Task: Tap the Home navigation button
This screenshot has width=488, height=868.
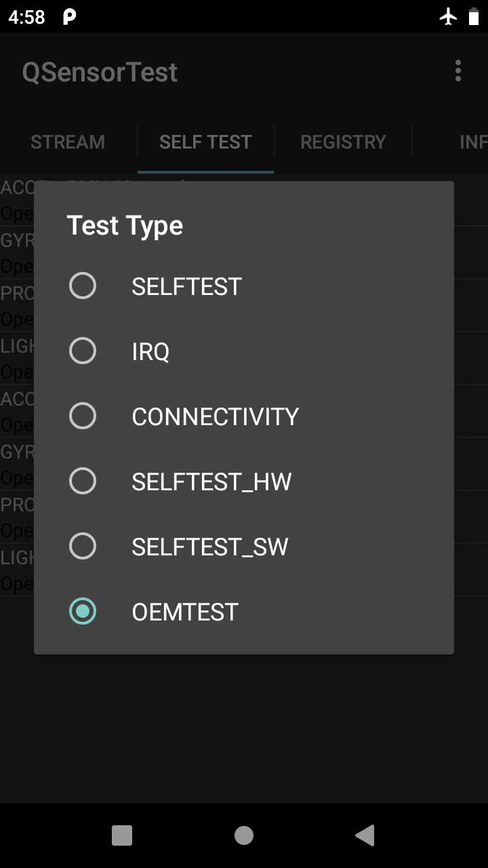Action: 244,835
